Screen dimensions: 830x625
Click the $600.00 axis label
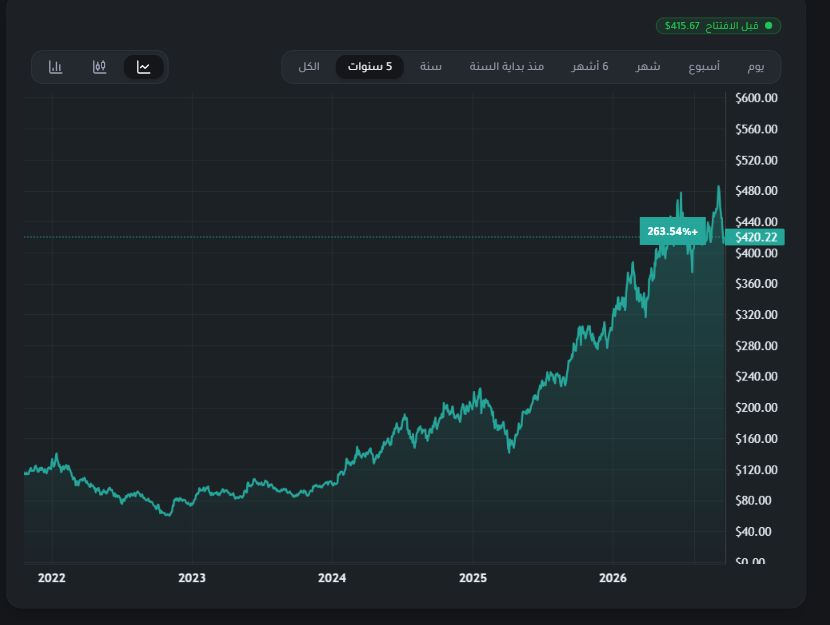pos(756,98)
